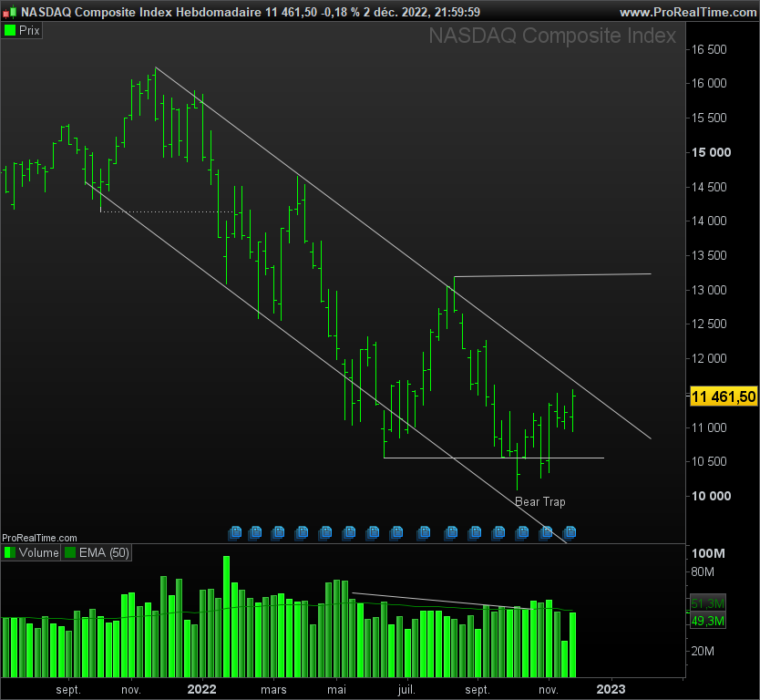Screen dimensions: 760x700
Task: Click the 12 000 price axis label
Action: coord(709,359)
